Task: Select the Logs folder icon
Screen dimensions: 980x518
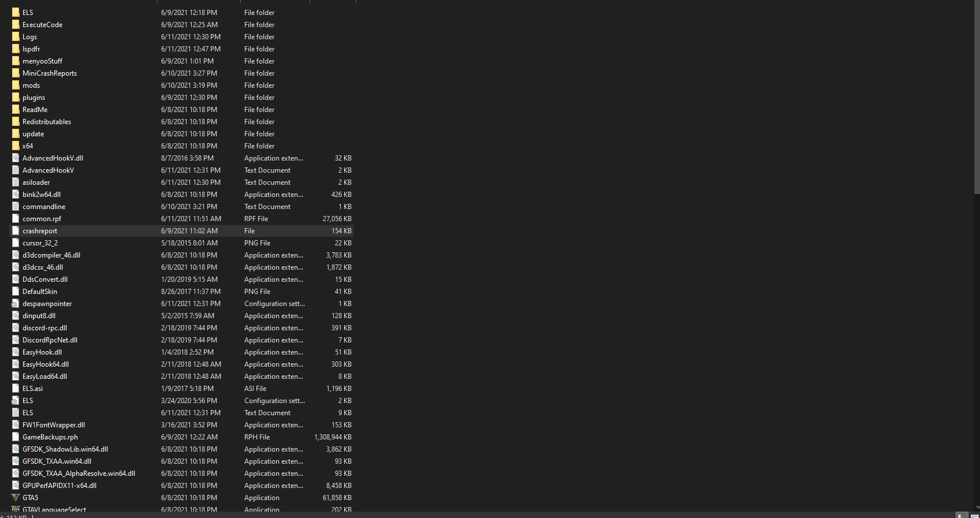Action: coord(16,36)
